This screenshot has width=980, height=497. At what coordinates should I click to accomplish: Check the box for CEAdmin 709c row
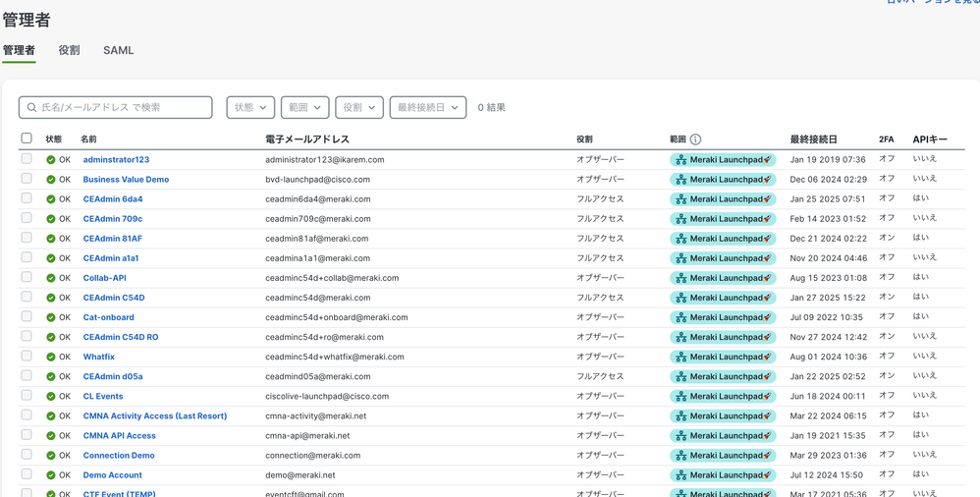click(27, 218)
